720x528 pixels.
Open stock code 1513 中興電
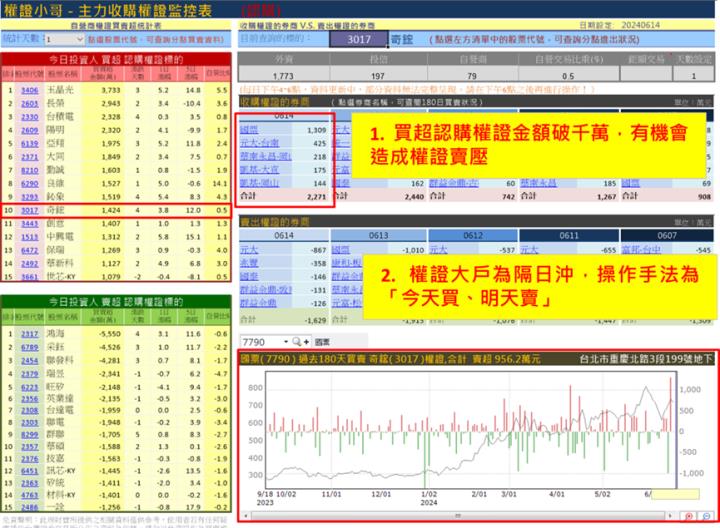30,237
